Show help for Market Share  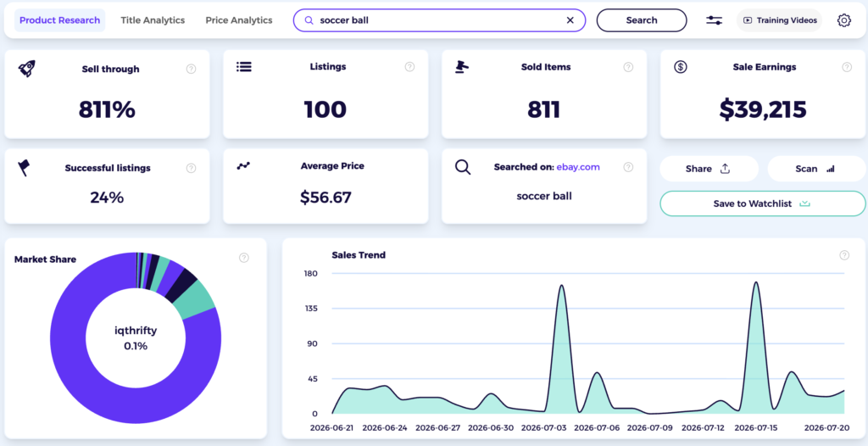tap(244, 258)
